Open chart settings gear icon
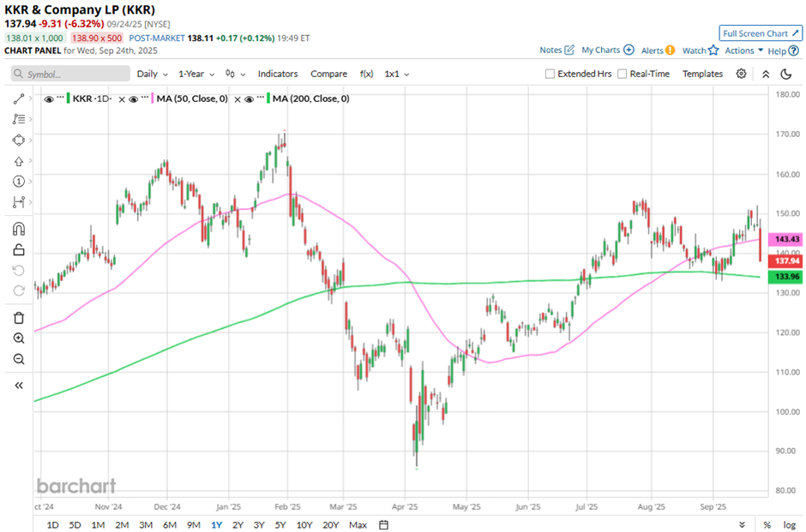Viewport: 806px width, 532px height. (x=742, y=74)
